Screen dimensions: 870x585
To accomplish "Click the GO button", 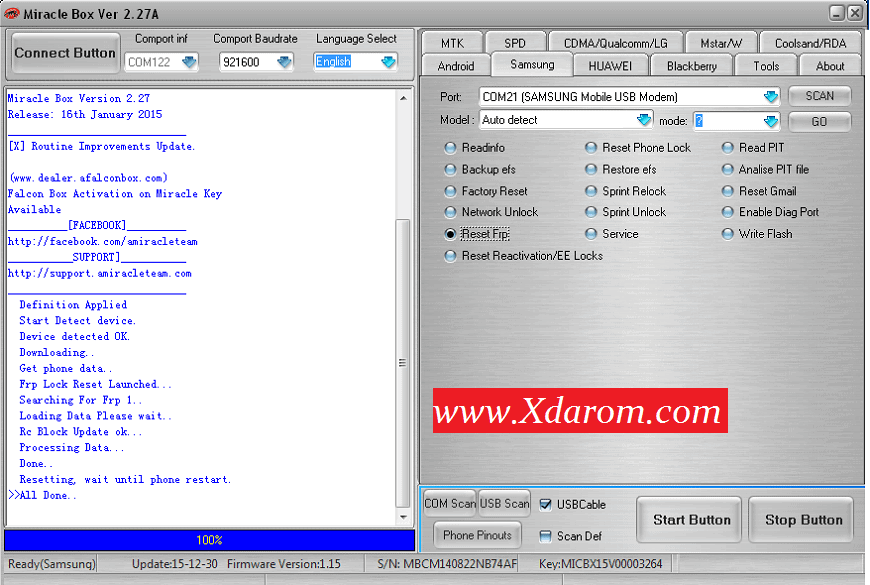I will 820,122.
